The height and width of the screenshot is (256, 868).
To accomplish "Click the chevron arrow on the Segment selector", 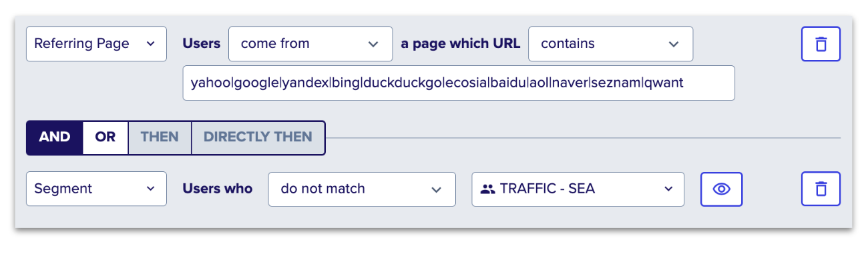I will (150, 189).
